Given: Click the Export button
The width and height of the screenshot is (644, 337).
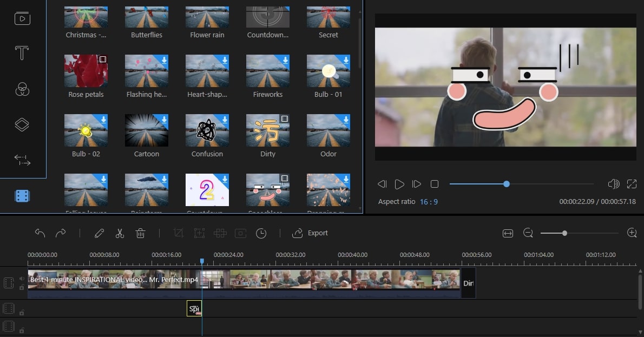Looking at the screenshot, I should tap(310, 233).
